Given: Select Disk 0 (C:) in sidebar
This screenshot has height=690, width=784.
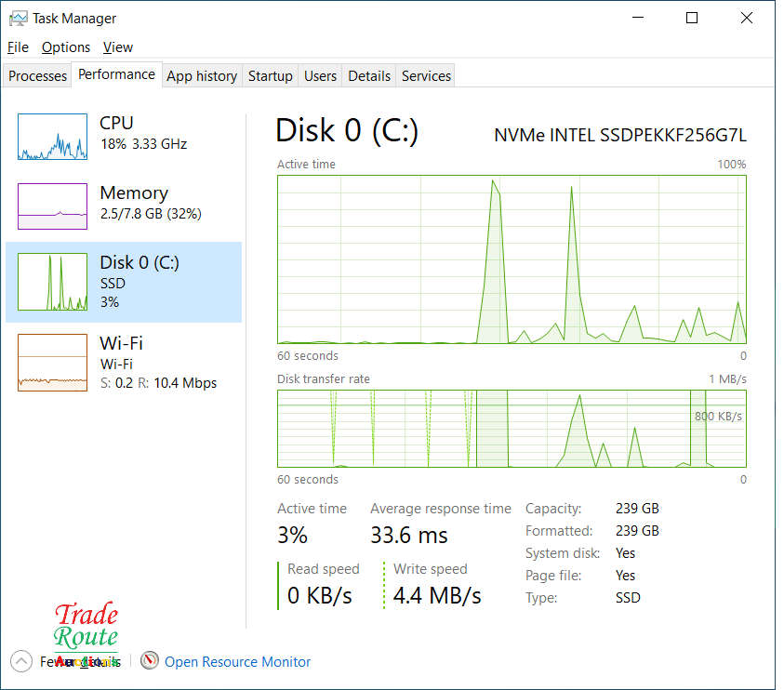Looking at the screenshot, I should coord(124,282).
